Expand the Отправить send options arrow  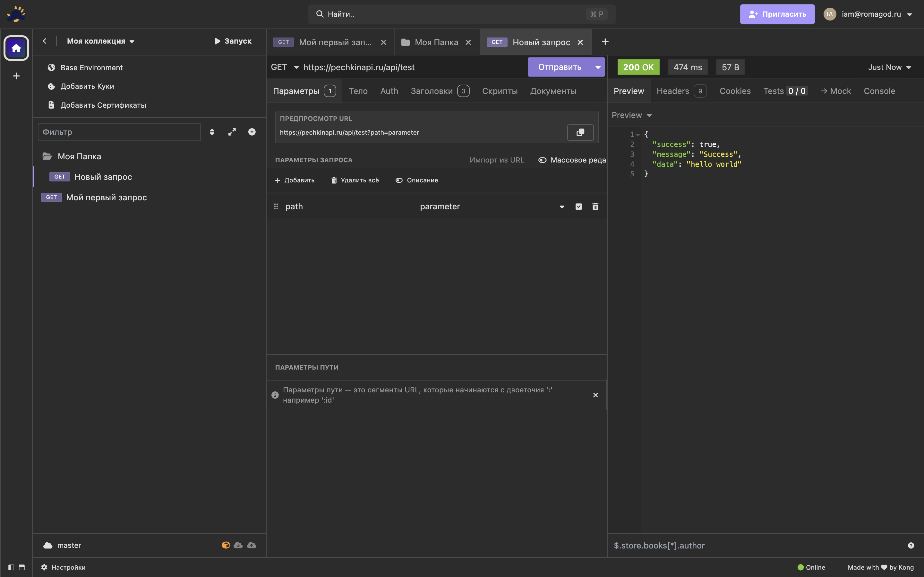click(597, 67)
